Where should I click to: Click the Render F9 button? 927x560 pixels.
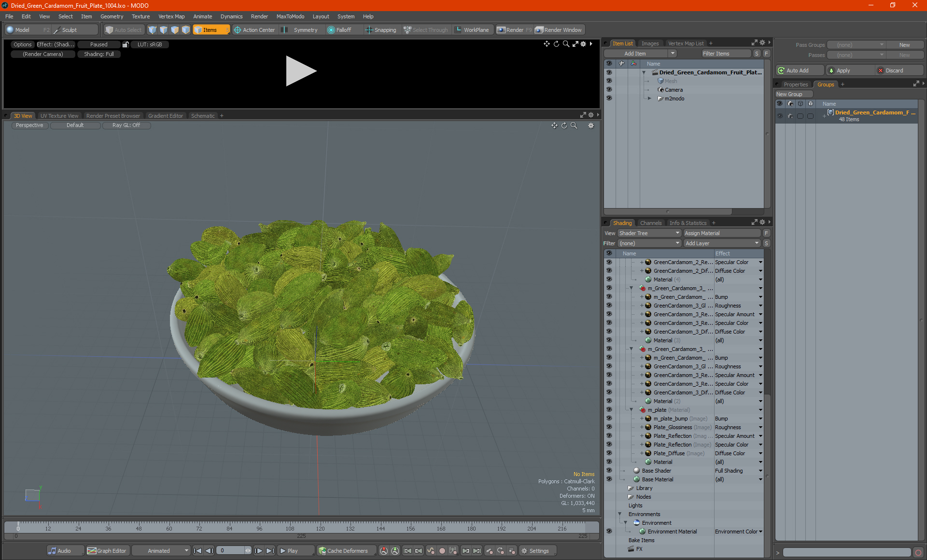(514, 30)
